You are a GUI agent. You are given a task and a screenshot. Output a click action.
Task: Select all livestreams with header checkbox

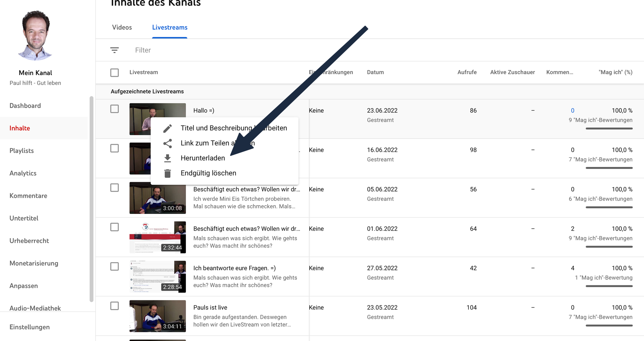(x=114, y=72)
